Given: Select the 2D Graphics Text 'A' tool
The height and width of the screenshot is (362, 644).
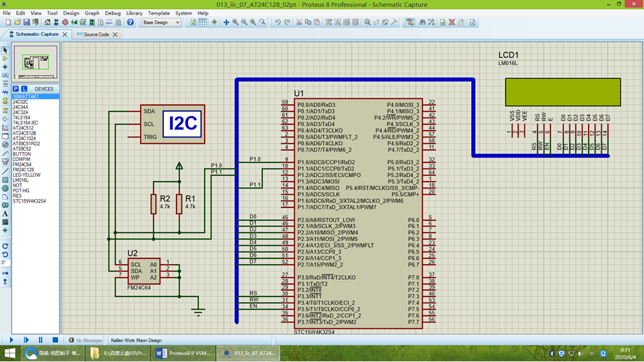Looking at the screenshot, I should pyautogui.click(x=5, y=213).
